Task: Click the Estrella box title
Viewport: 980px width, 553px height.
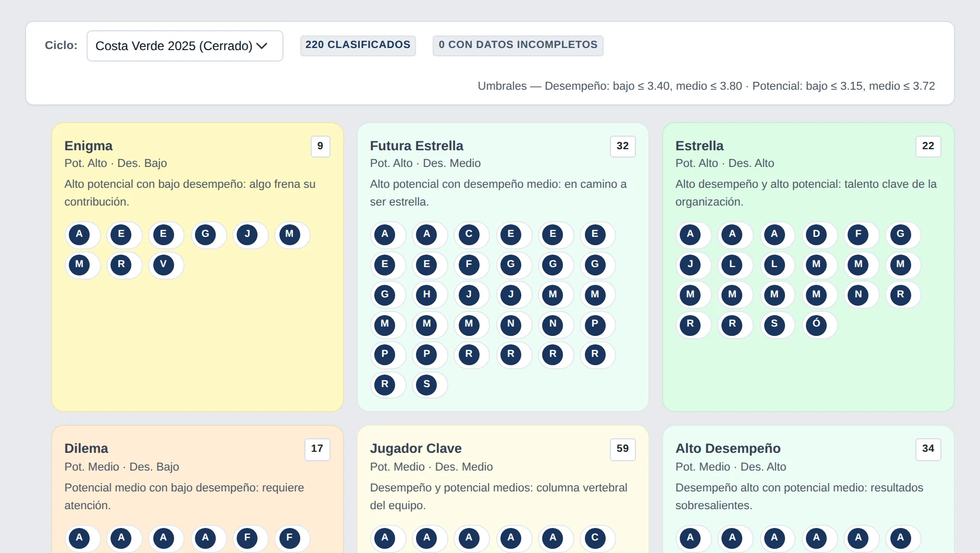Action: click(700, 146)
